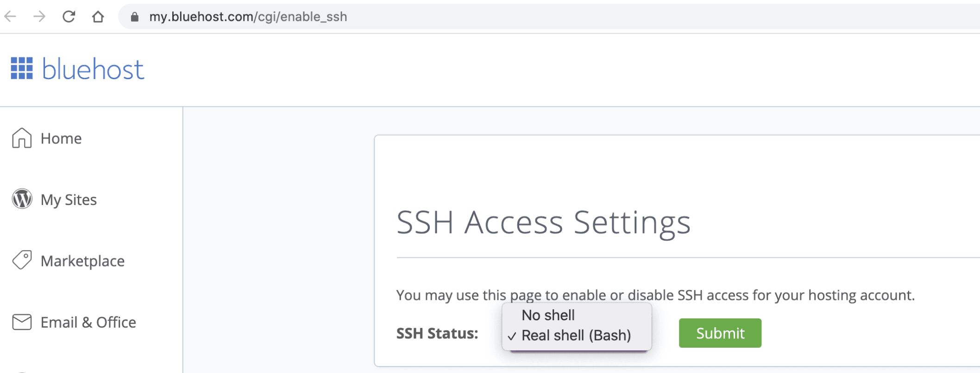This screenshot has height=373, width=980.
Task: Click the house icon in the sidebar
Action: coord(22,138)
